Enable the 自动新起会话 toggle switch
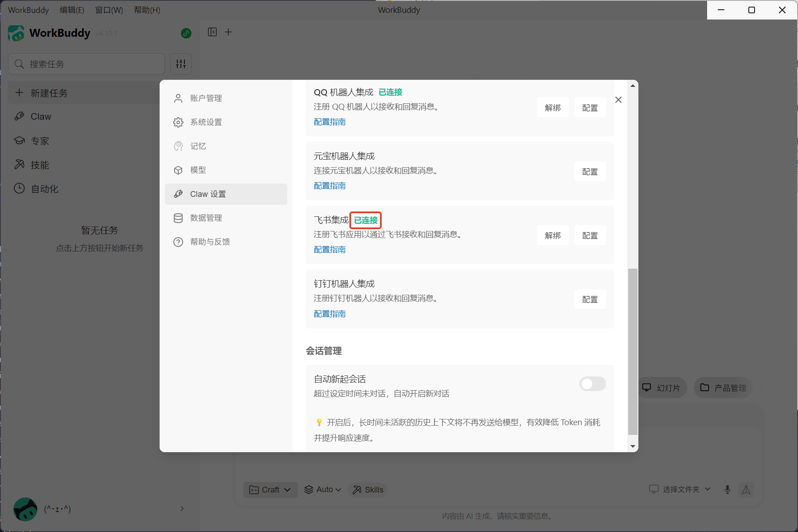This screenshot has height=532, width=798. (592, 384)
